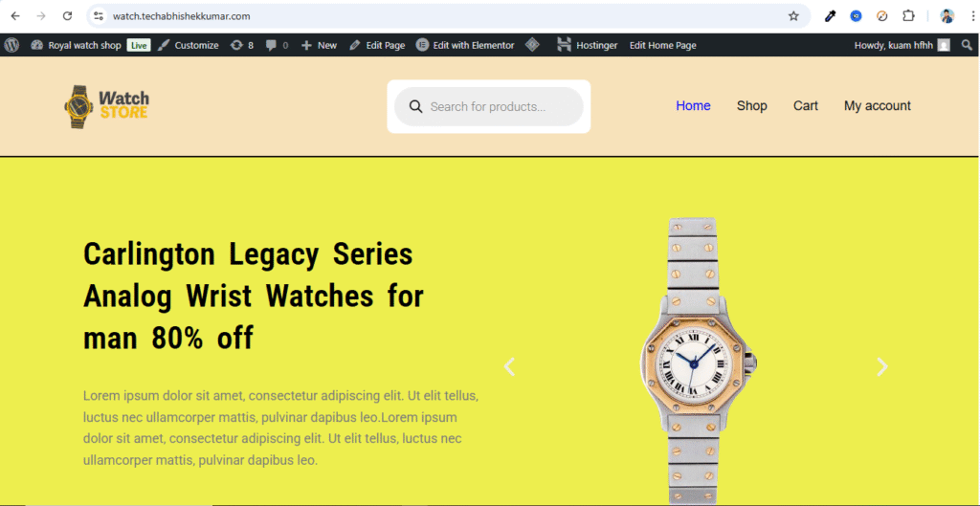Open the admin bar search magnifier
The width and height of the screenshot is (980, 506).
pos(967,45)
